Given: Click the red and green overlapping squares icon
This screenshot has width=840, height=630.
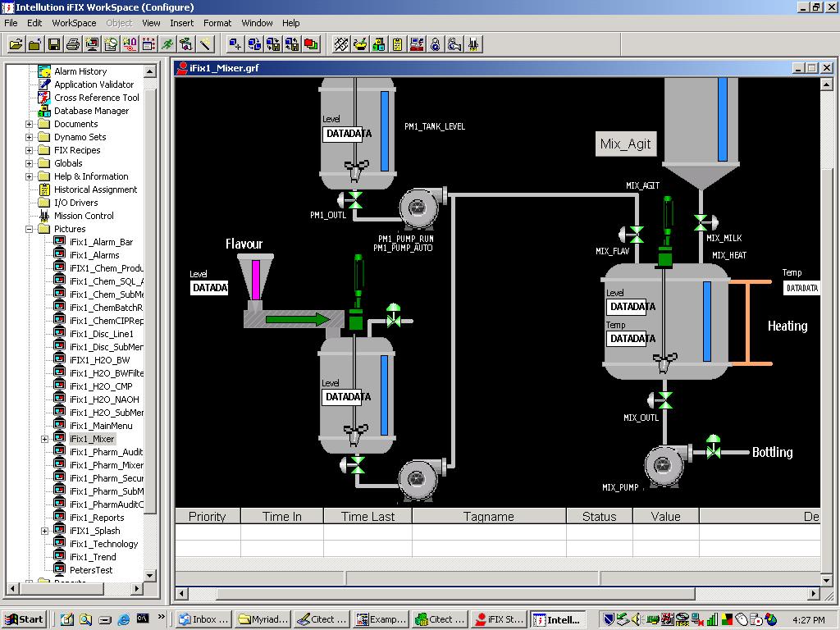Looking at the screenshot, I should [311, 44].
